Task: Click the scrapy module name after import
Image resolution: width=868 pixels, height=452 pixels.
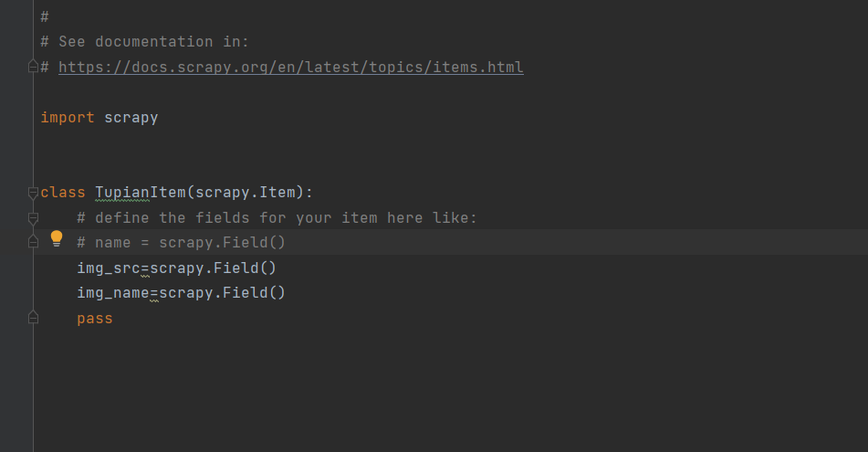Action: click(131, 118)
